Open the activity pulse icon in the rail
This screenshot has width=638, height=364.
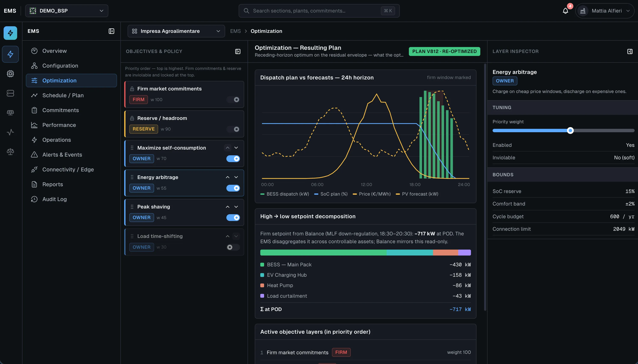click(x=10, y=132)
